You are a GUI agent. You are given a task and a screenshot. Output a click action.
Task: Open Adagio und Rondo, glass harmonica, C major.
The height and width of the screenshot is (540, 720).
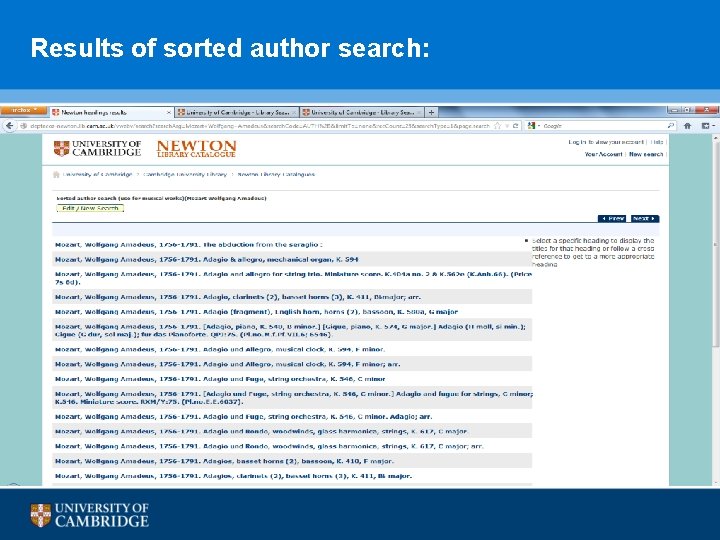[261, 432]
